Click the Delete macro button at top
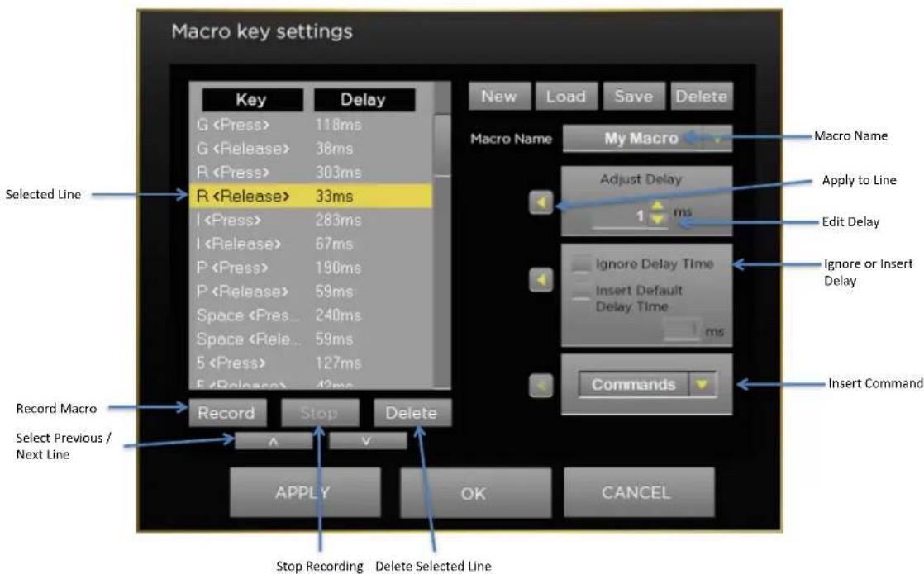Screen dimensions: 924x574 [701, 96]
